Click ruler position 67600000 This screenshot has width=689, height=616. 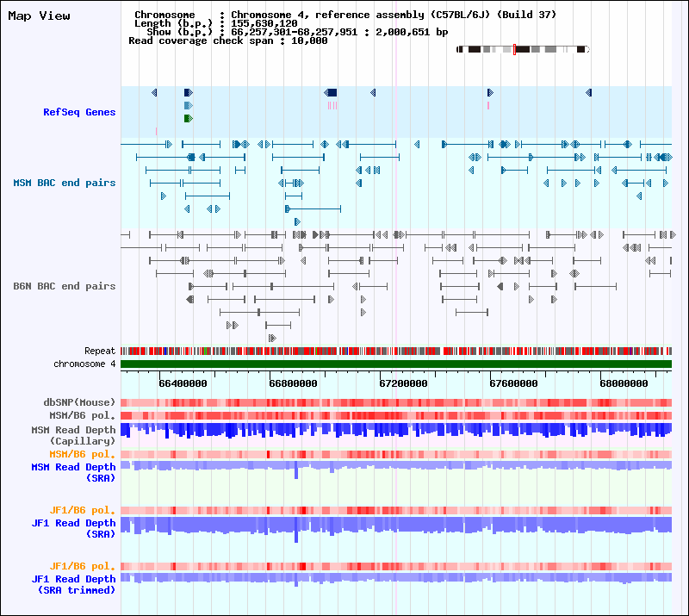point(513,384)
